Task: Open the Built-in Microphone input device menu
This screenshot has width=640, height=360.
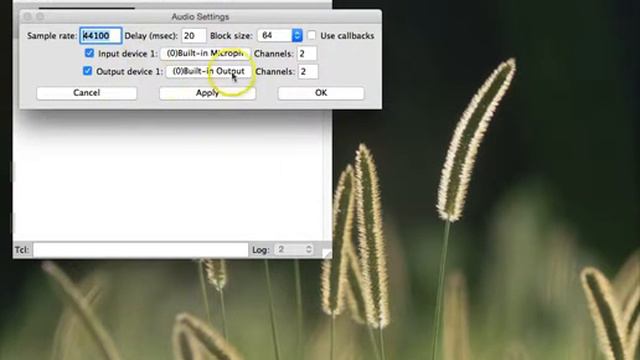Action: coord(205,53)
